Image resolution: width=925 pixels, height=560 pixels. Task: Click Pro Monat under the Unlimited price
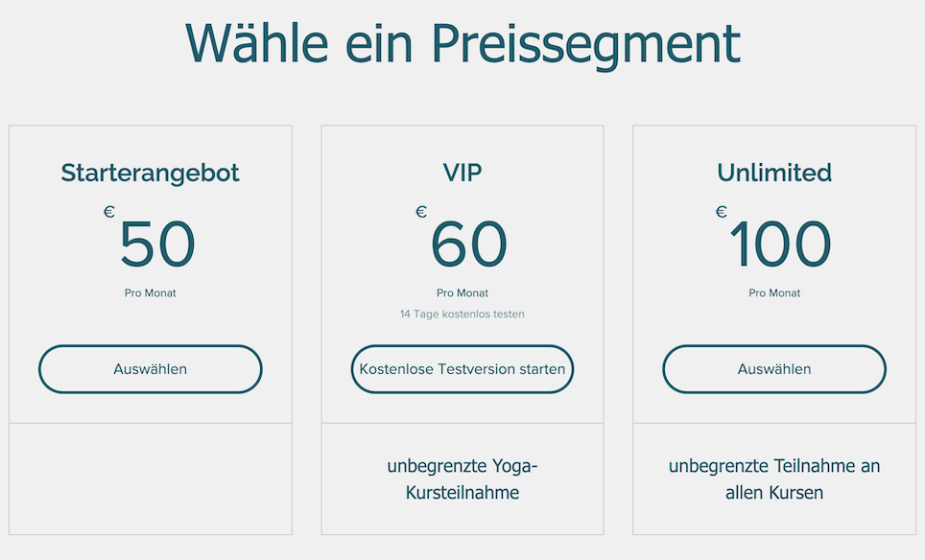pos(774,293)
